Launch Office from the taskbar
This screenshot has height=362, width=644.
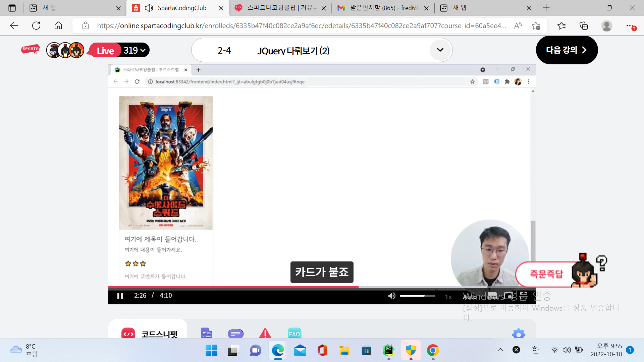pyautogui.click(x=322, y=351)
